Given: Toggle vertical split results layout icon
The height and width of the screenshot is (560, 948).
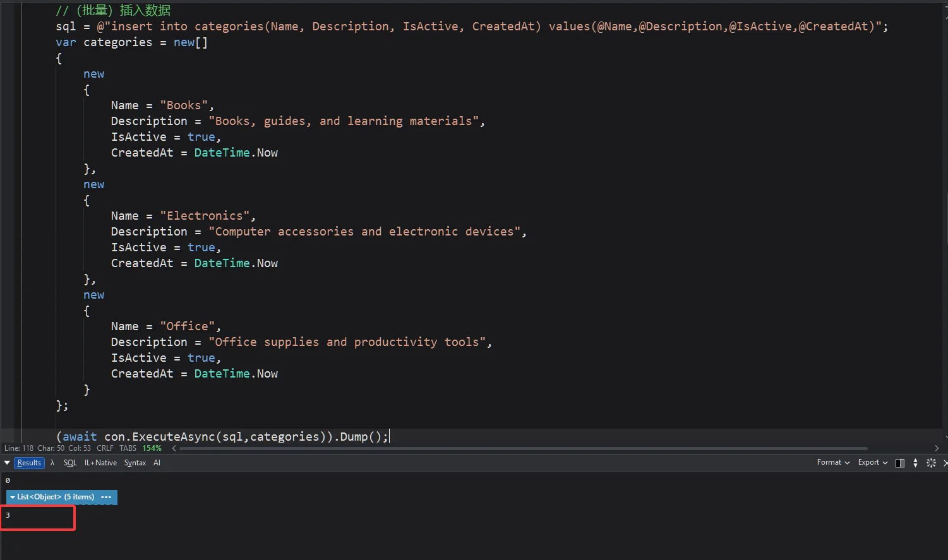Looking at the screenshot, I should point(900,463).
